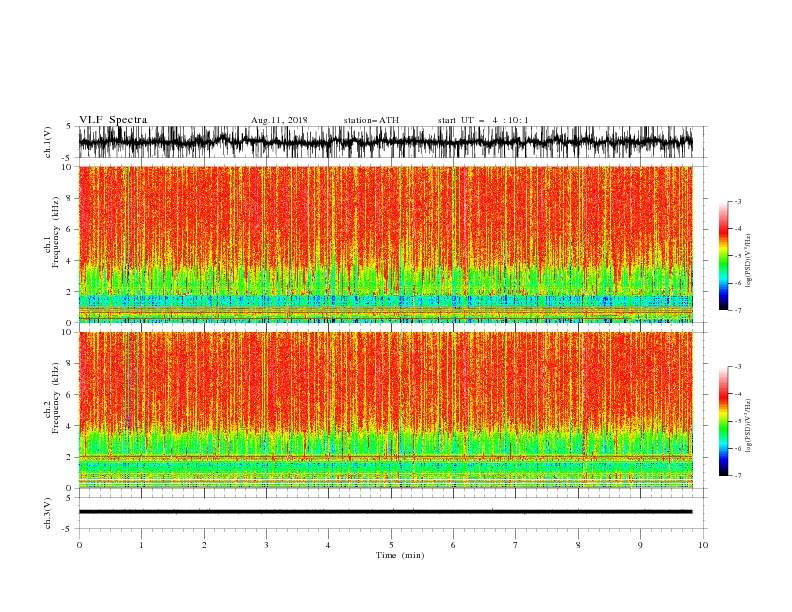This screenshot has height=612, width=792.
Task: Click the "6" kHz tick on ch.2 frequency axis
Action: tap(70, 394)
